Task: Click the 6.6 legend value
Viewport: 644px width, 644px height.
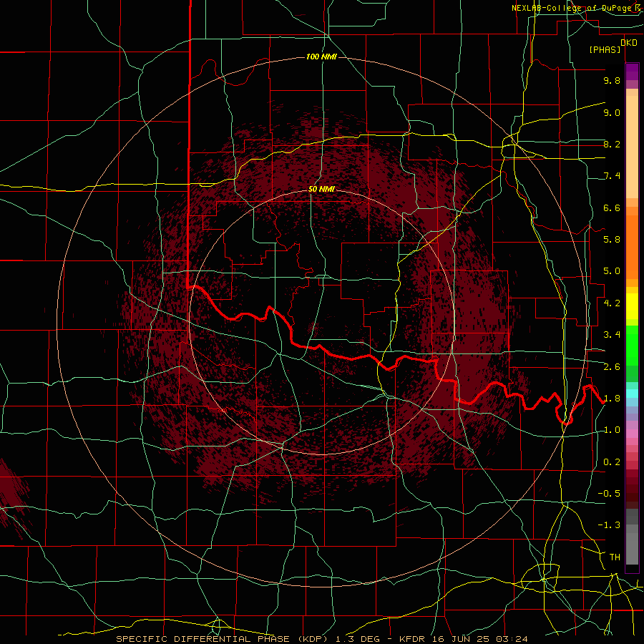Action: [612, 208]
